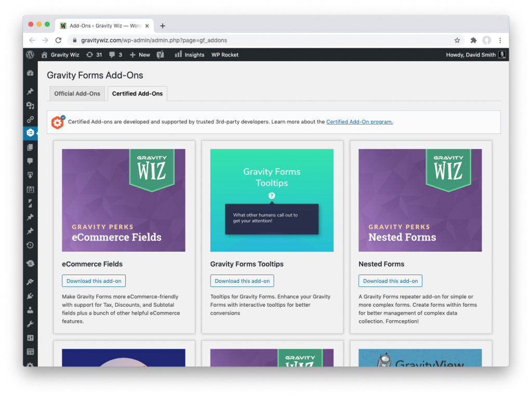Viewport: 532px width, 397px height.
Task: Open the Tools wrench icon in sidebar
Action: coord(30,324)
